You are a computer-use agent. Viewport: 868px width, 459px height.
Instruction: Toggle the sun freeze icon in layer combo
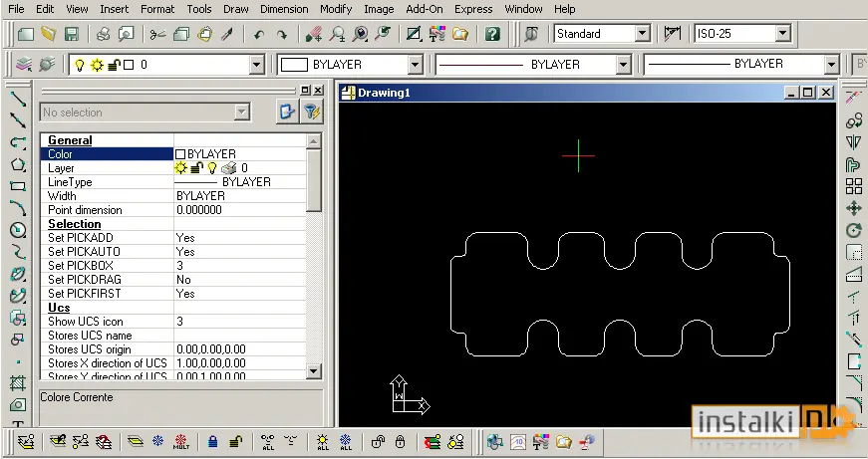[97, 65]
